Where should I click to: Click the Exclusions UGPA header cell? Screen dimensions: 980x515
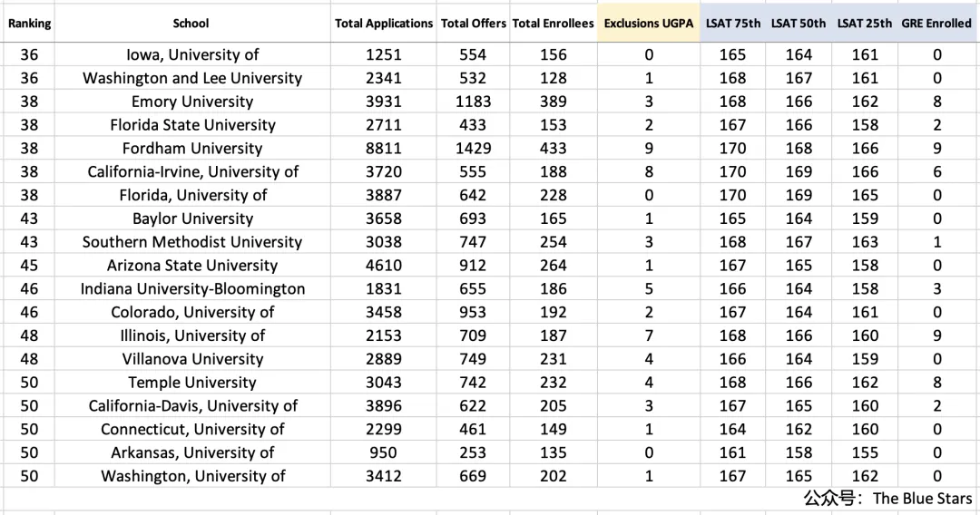(x=649, y=24)
